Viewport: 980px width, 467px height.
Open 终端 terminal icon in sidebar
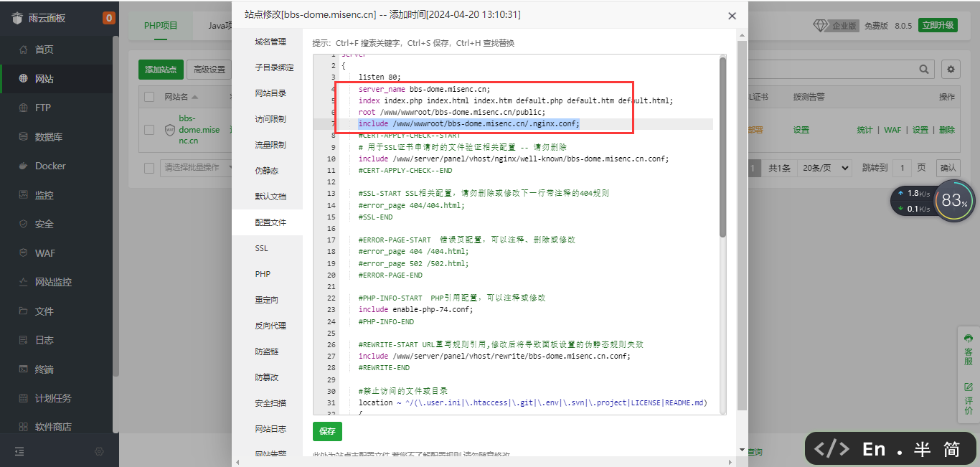pos(23,369)
